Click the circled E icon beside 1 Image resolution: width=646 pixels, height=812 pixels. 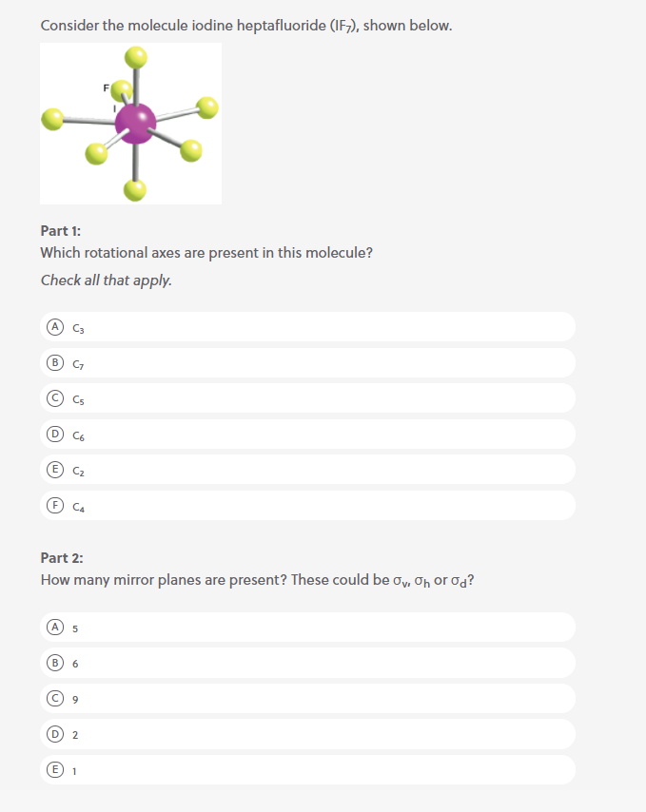tap(55, 769)
